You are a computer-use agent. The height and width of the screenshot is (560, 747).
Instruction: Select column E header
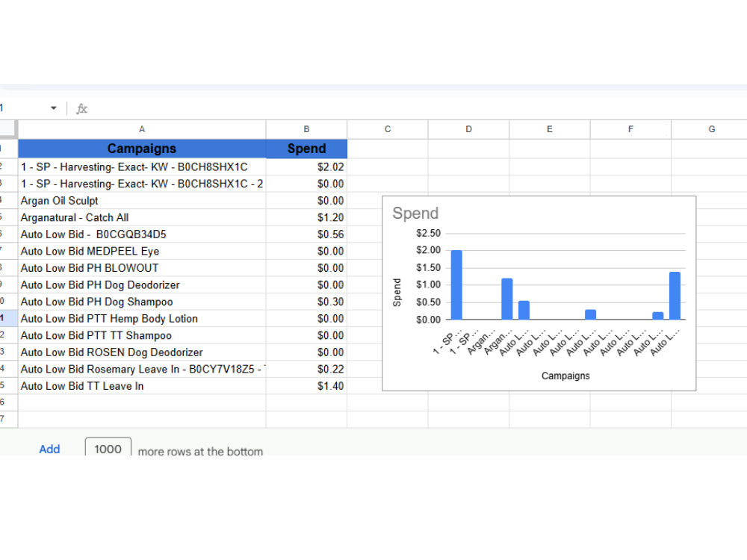(x=549, y=129)
